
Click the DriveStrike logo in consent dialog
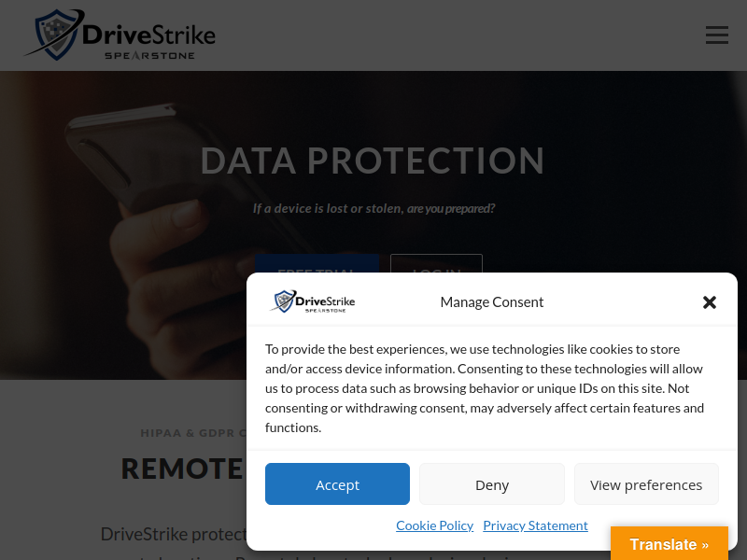point(313,301)
